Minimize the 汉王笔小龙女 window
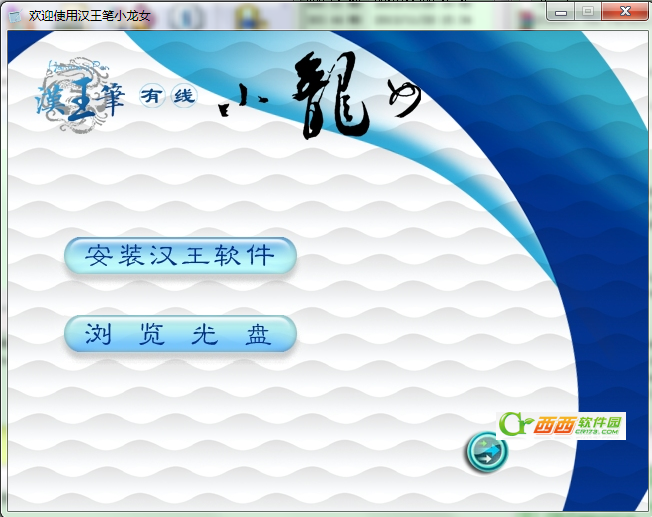Viewport: 652px width, 517px height. point(561,12)
